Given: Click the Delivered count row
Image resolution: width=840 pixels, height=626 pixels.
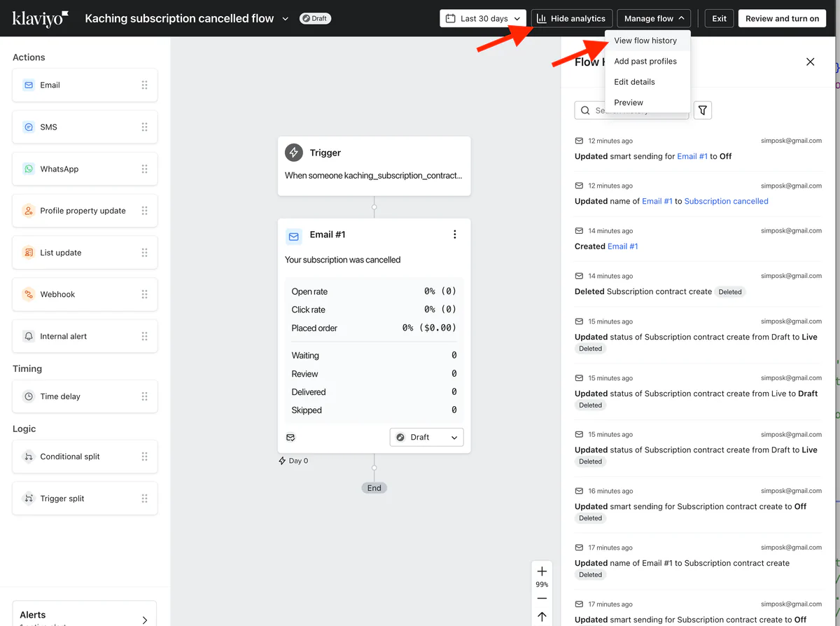Looking at the screenshot, I should coord(374,392).
